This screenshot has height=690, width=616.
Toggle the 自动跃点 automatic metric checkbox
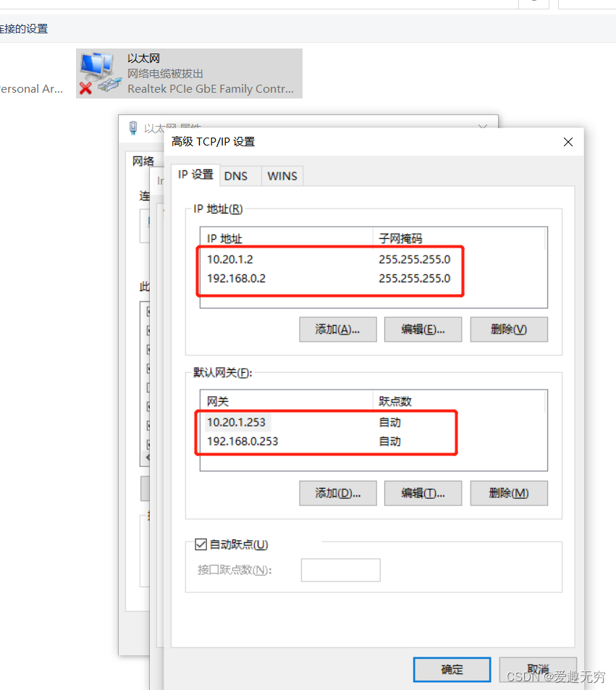coord(201,544)
